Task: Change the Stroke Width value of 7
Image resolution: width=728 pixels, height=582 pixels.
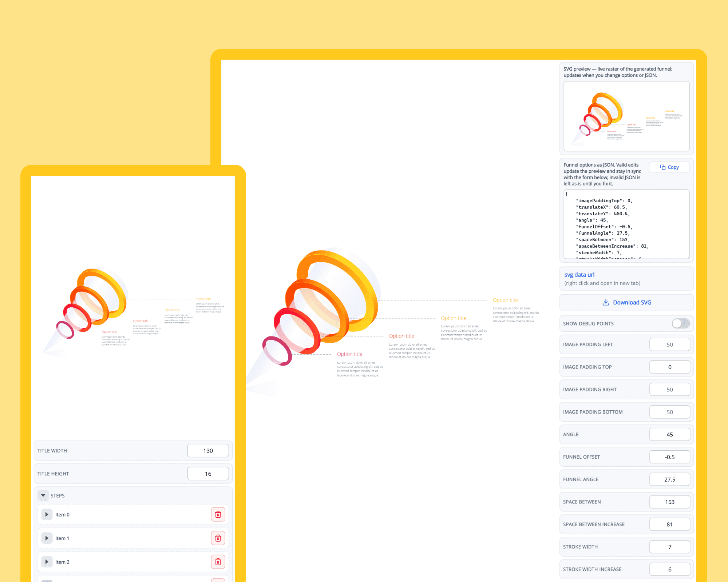Action: (x=670, y=546)
